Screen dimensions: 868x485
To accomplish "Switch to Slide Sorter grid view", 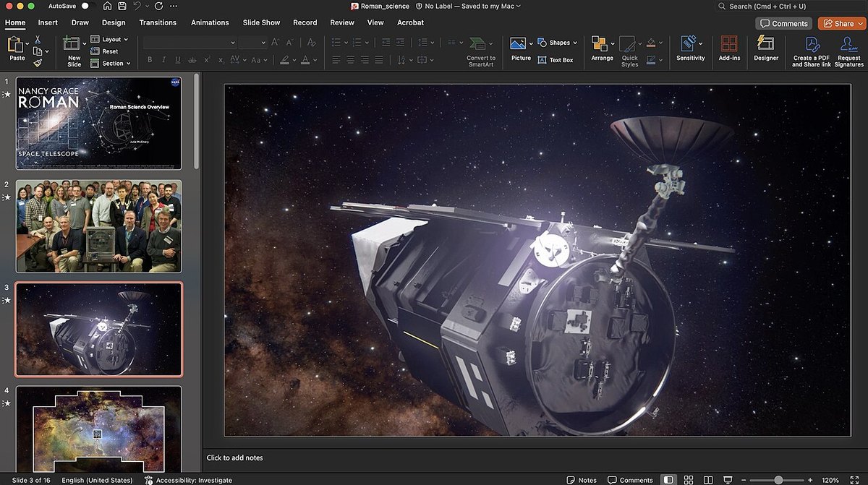I will click(689, 480).
